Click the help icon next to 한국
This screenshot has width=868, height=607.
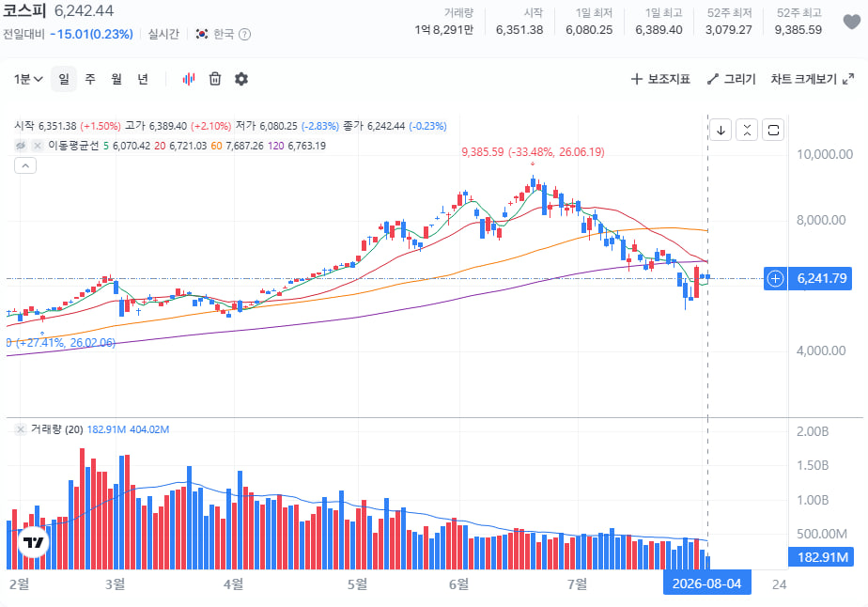click(x=244, y=35)
